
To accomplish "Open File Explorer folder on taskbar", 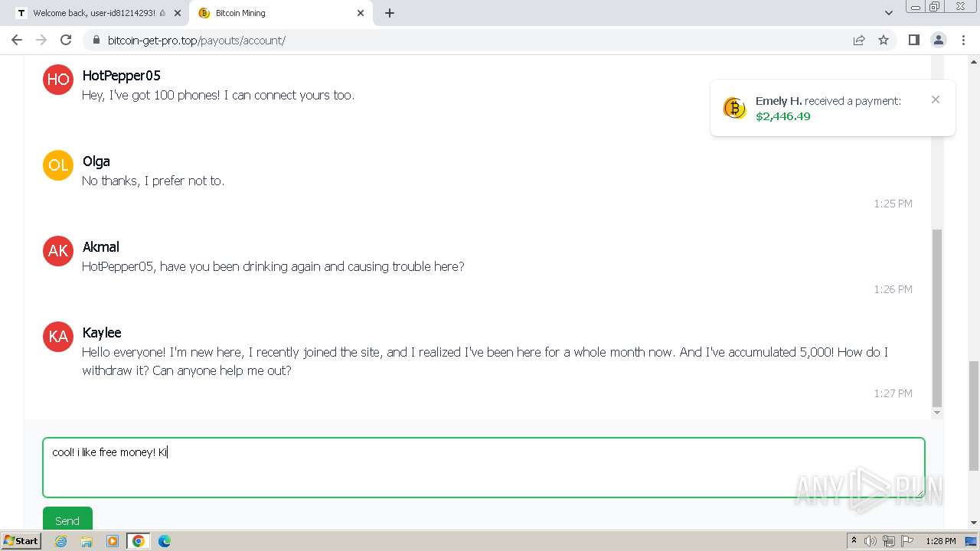I will coord(87,541).
